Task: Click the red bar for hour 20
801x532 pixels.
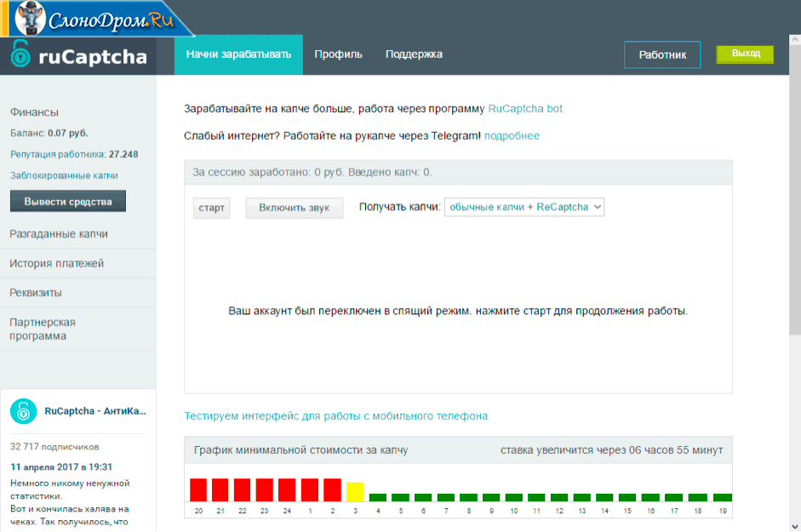Action: point(198,489)
